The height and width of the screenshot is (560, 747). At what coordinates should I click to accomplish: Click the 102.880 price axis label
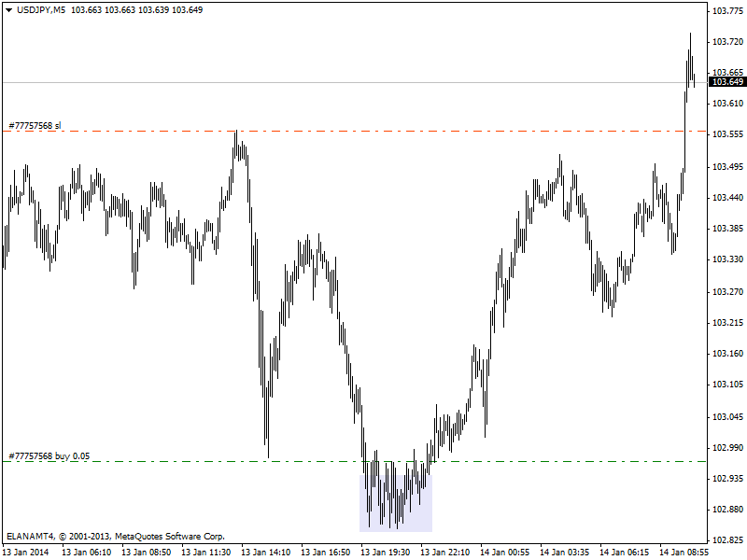point(727,510)
